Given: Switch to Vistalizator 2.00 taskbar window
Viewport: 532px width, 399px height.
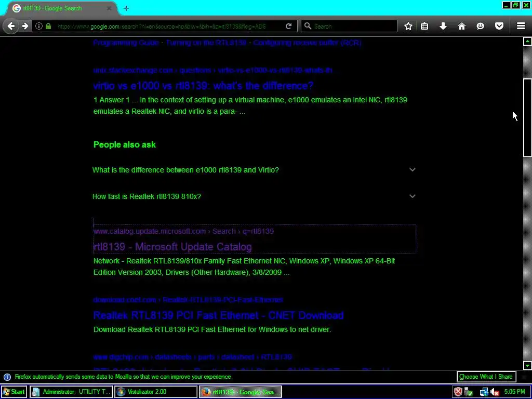Looking at the screenshot, I should (156, 392).
